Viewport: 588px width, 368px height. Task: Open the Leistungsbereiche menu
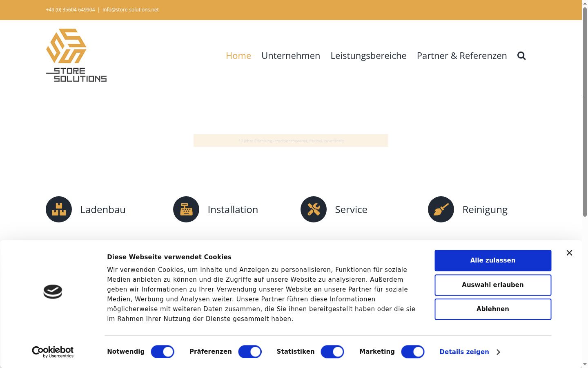tap(368, 56)
